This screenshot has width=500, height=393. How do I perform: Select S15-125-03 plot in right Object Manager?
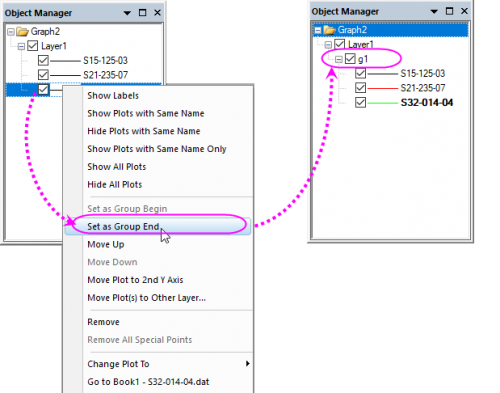tap(423, 73)
